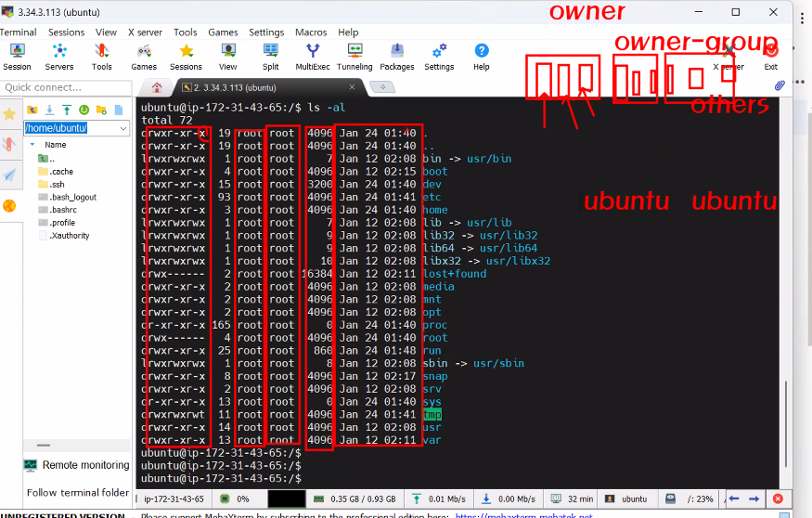812x518 pixels.
Task: Select the .ssh folder
Action: click(52, 185)
